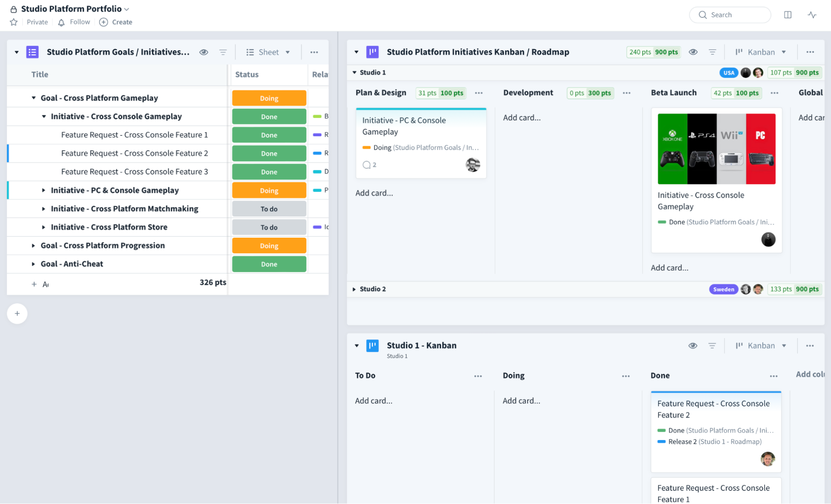The image size is (831, 504).
Task: Click the orange Doing status pill for Cross Platform Gameplay
Action: click(269, 98)
